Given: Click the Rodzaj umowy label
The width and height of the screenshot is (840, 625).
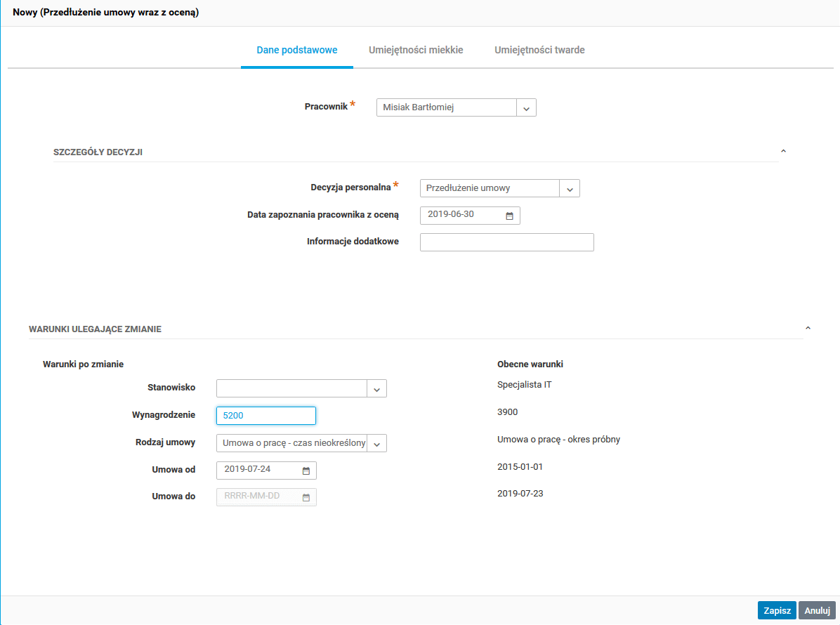Looking at the screenshot, I should (x=165, y=442).
